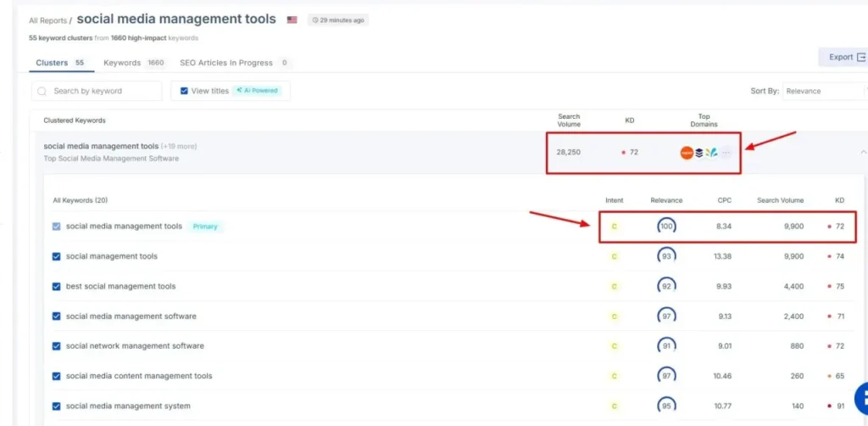The width and height of the screenshot is (868, 426).
Task: Click the Intent C badge for primary keyword
Action: point(615,227)
